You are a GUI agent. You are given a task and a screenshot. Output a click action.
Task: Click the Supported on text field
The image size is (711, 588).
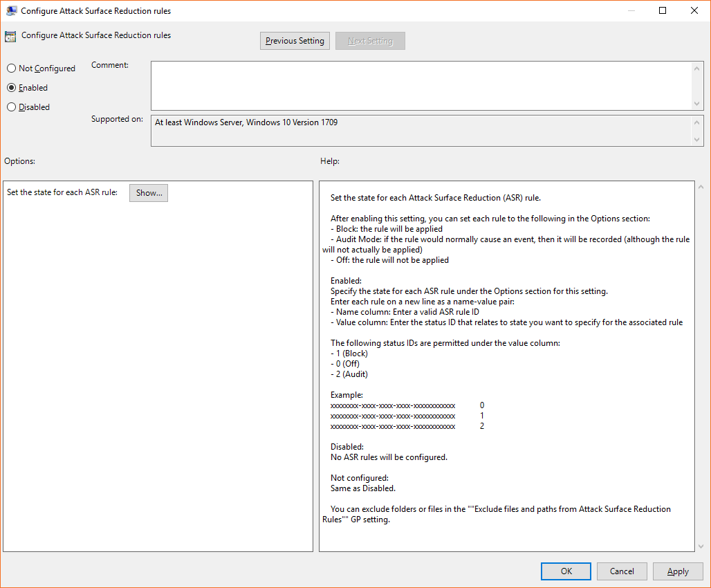421,131
